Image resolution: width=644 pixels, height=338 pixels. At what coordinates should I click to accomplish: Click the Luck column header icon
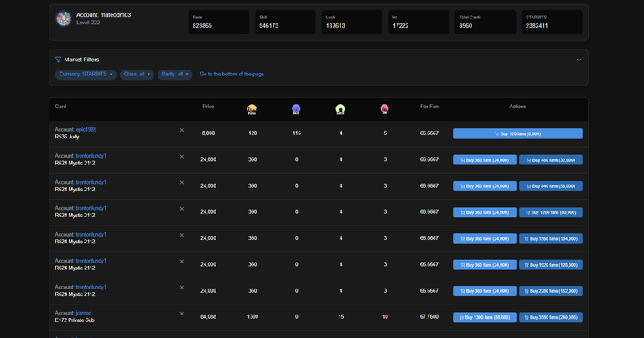click(x=340, y=109)
